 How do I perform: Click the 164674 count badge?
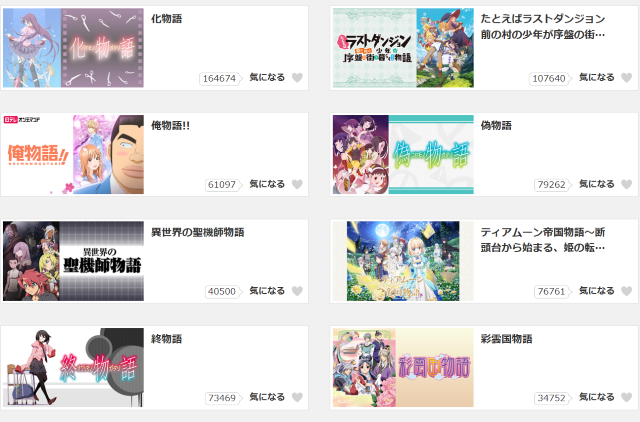tap(220, 78)
